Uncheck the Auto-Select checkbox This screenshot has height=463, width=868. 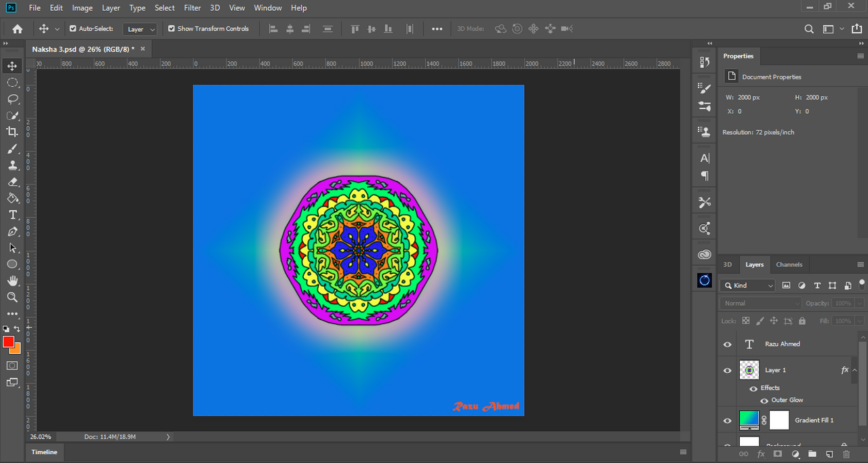[73, 29]
